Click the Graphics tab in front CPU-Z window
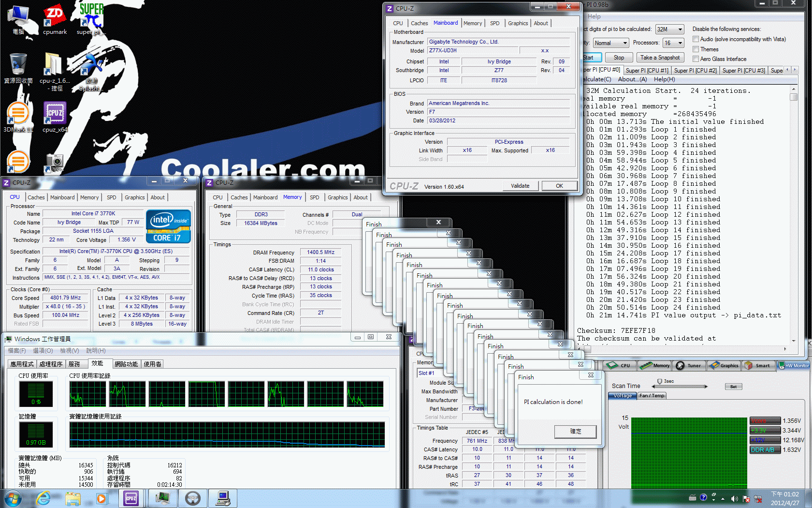 tap(518, 23)
